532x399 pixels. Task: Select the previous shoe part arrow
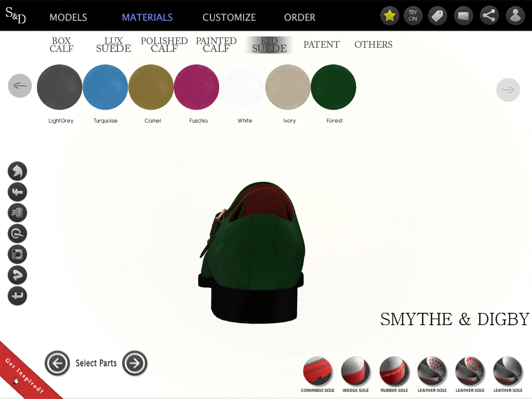click(57, 363)
